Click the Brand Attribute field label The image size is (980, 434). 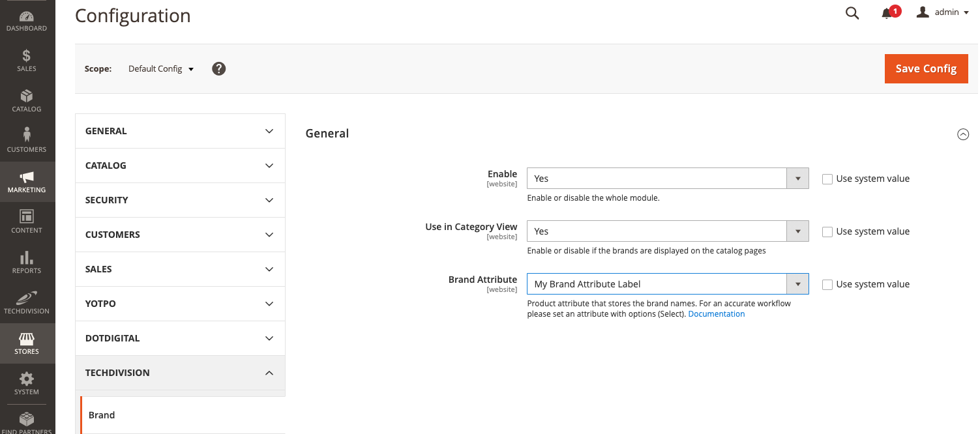tap(483, 280)
